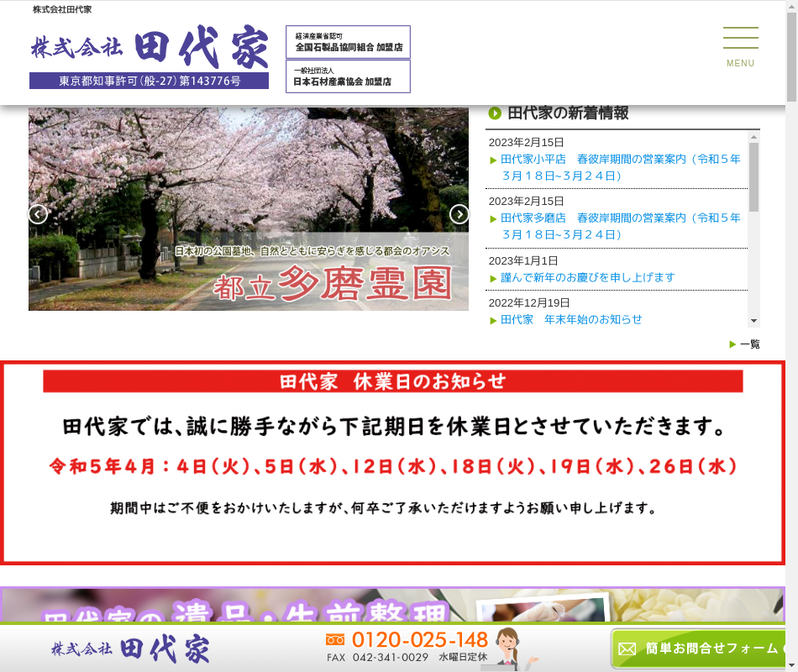
Task: Click the page vertical scrollbar thumb
Action: point(791,56)
